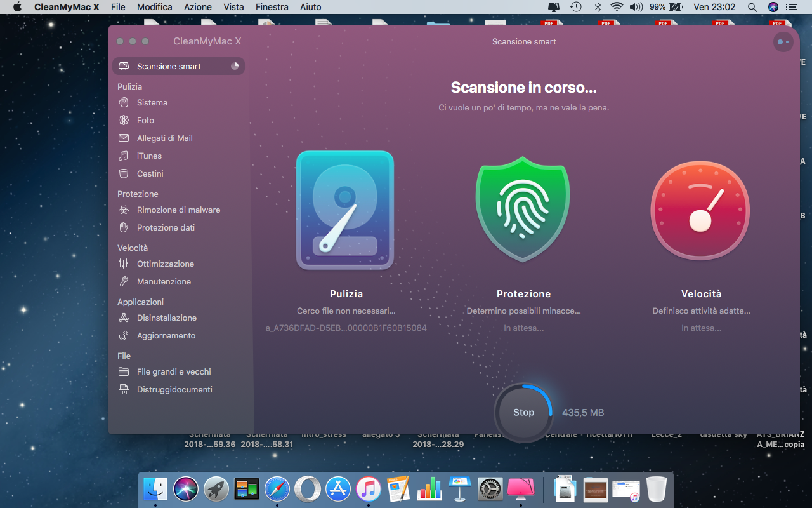Click the Scansione smart progress pie indicator
The image size is (812, 508).
click(235, 66)
